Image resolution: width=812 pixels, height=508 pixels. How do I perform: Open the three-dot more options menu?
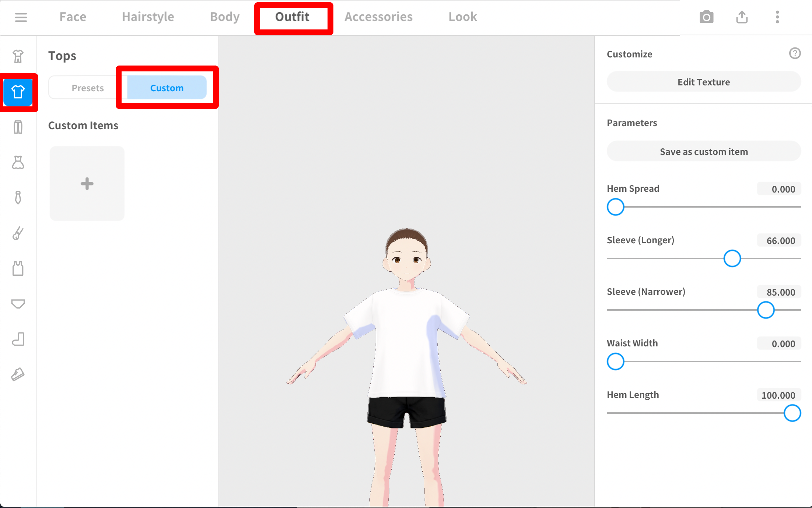[x=777, y=17]
